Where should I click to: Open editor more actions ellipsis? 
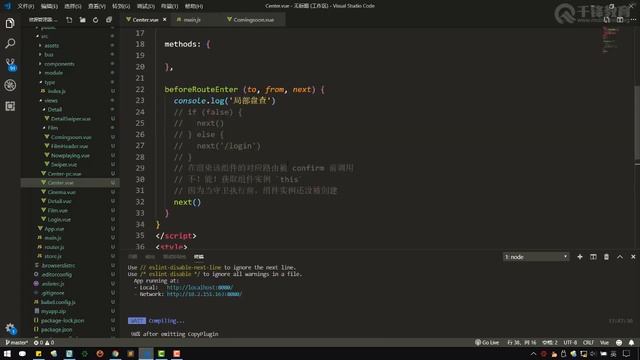(x=633, y=20)
